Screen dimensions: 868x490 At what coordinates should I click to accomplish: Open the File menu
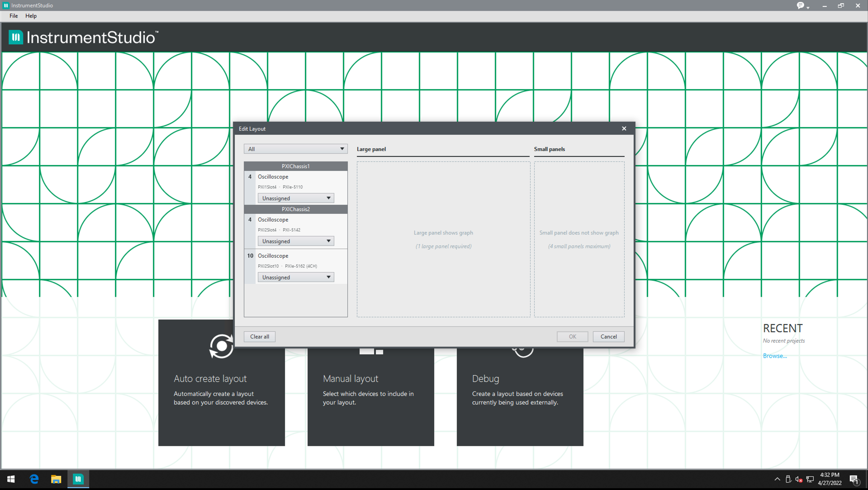click(14, 16)
